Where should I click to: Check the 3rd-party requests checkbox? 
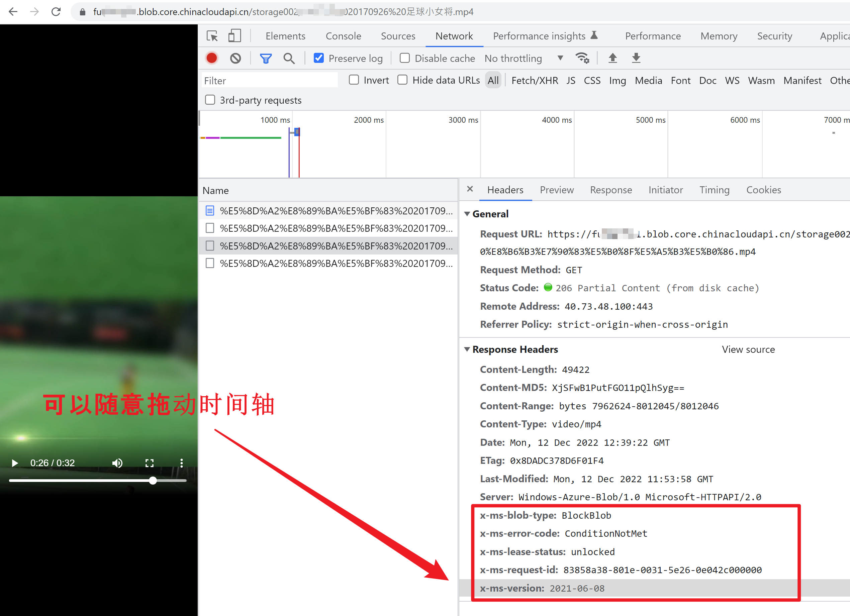(210, 100)
